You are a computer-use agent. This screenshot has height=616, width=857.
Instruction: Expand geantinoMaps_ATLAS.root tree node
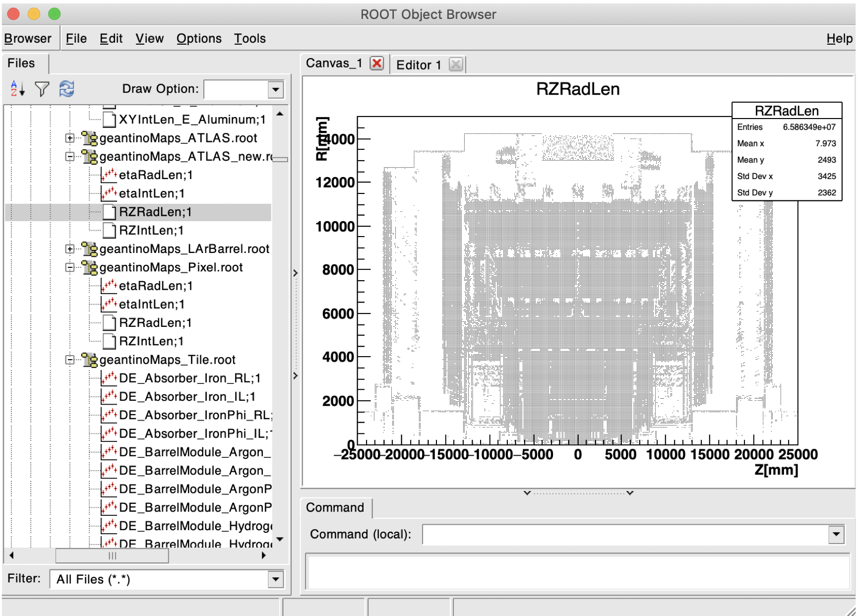[70, 138]
